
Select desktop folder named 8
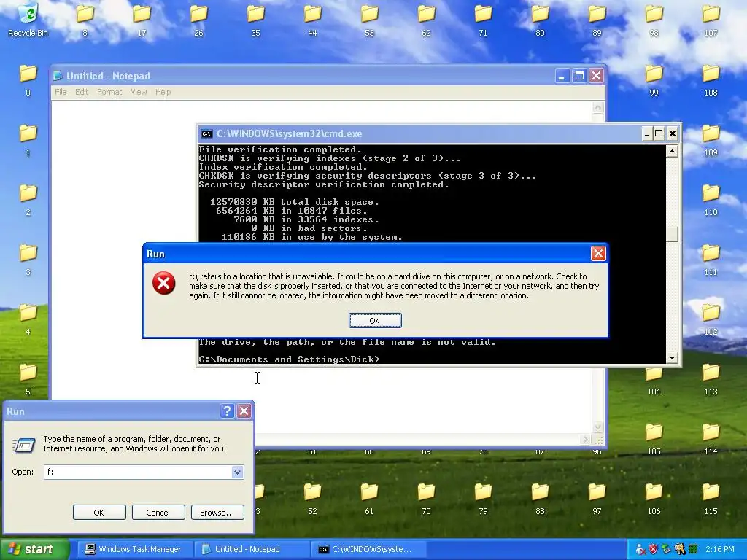[x=85, y=20]
